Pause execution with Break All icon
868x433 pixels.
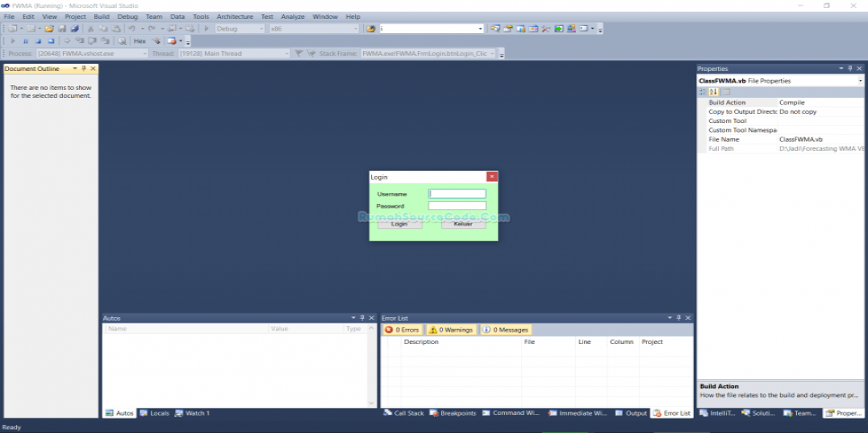(x=25, y=41)
